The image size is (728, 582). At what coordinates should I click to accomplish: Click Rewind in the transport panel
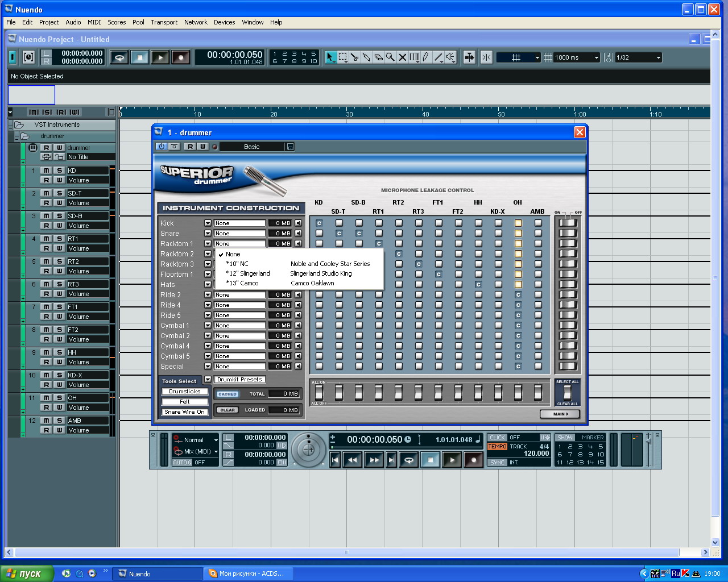353,460
